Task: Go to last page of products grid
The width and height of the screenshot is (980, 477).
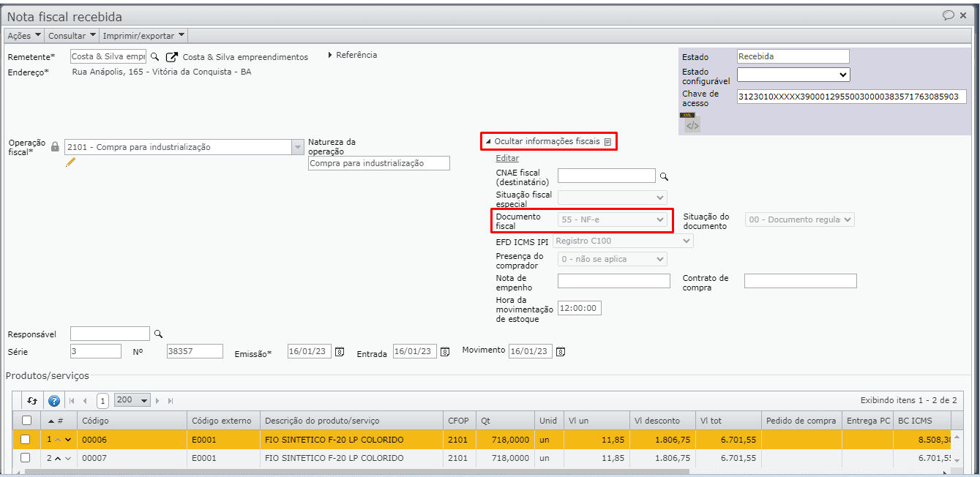Action: (x=171, y=401)
